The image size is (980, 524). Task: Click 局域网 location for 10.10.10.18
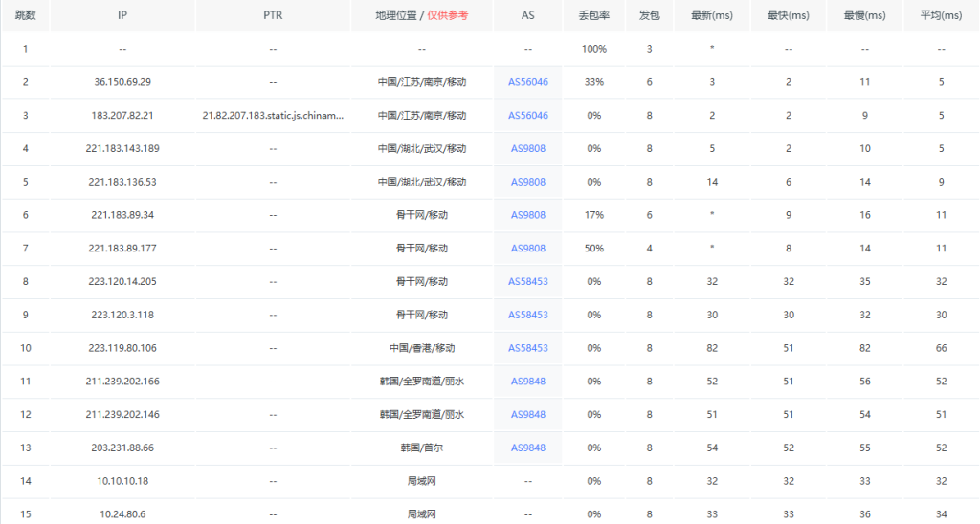[422, 481]
